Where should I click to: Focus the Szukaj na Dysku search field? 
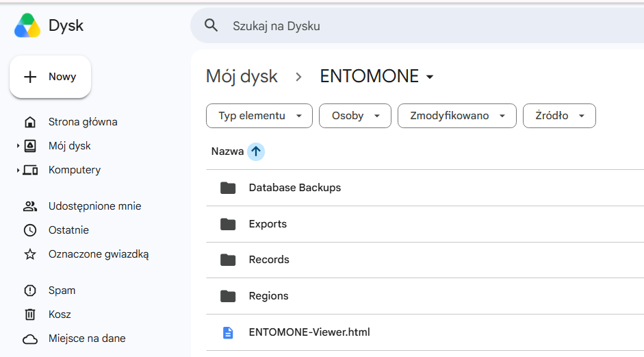[x=417, y=25]
